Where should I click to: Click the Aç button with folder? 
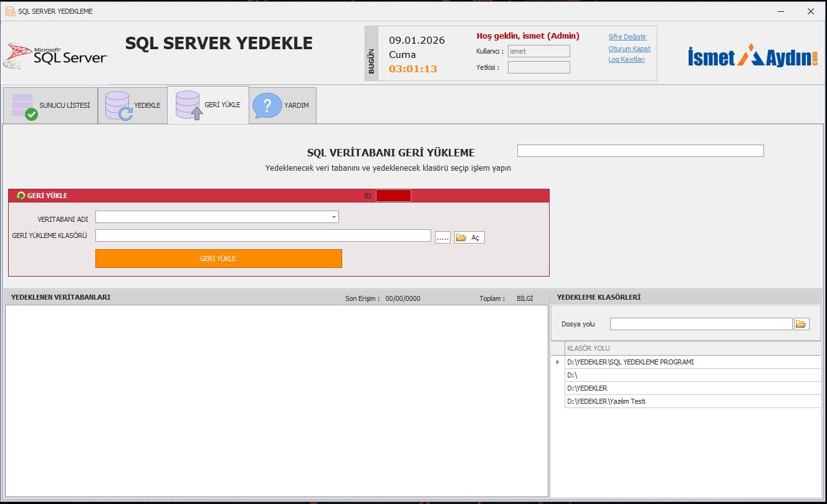[469, 237]
